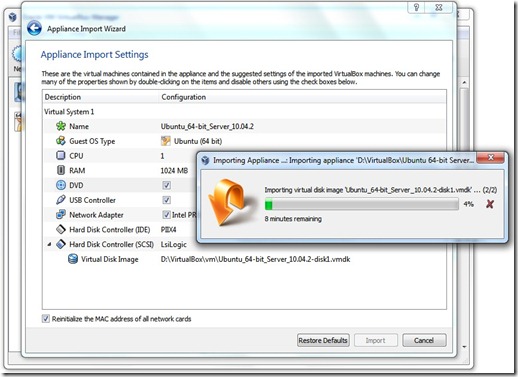Close the Importing Appliance dialog
The width and height of the screenshot is (518, 377).
pyautogui.click(x=491, y=157)
